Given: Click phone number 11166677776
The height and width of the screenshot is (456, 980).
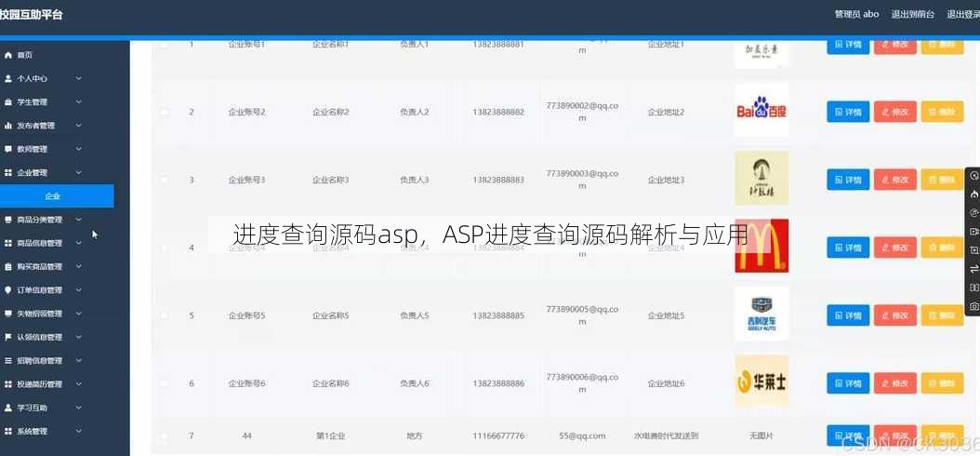Looking at the screenshot, I should tap(498, 436).
